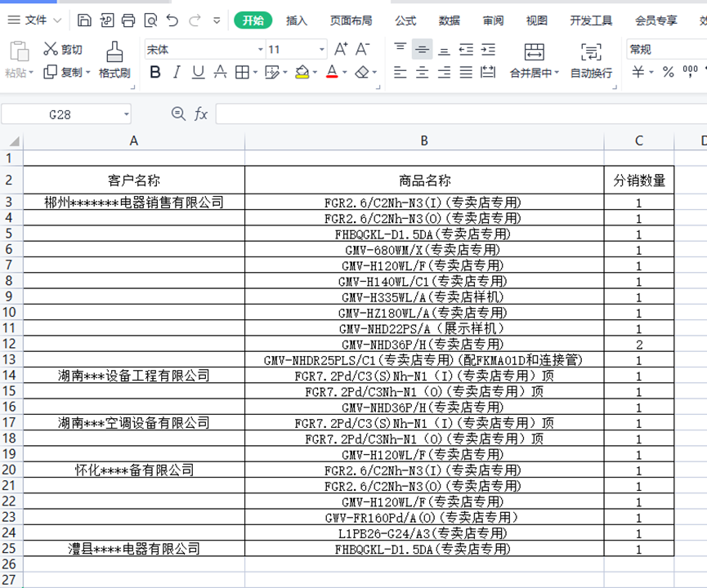Screen dimensions: 707x588
Task: Align text right
Action: [x=444, y=72]
